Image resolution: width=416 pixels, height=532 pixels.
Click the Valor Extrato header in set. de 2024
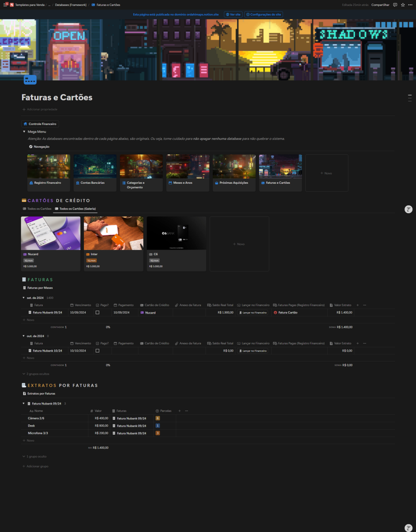click(x=341, y=305)
